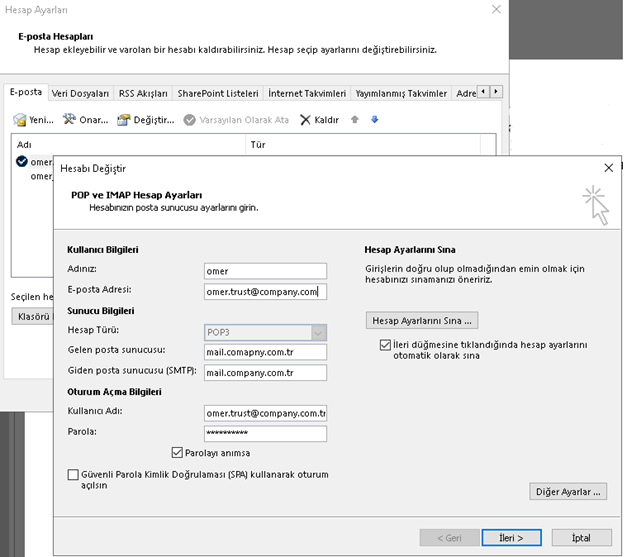Viewport: 627px width, 557px height.
Task: Open the partially visible Adre tab
Action: point(465,94)
